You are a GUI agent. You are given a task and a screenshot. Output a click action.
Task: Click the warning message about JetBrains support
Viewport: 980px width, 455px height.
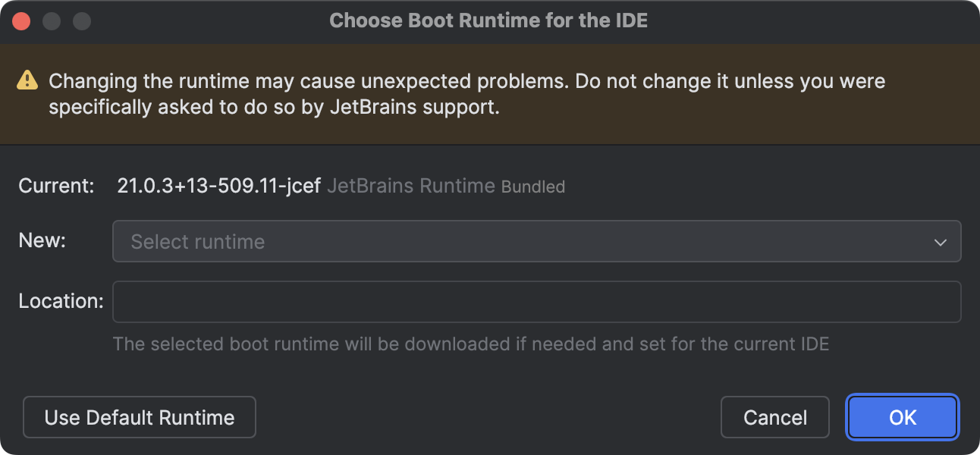[x=466, y=93]
